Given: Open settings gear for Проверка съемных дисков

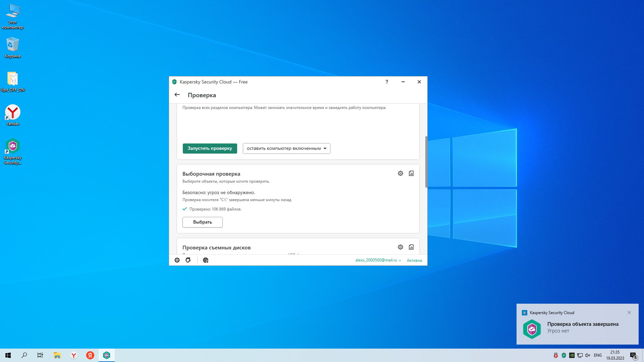Looking at the screenshot, I should coord(400,247).
